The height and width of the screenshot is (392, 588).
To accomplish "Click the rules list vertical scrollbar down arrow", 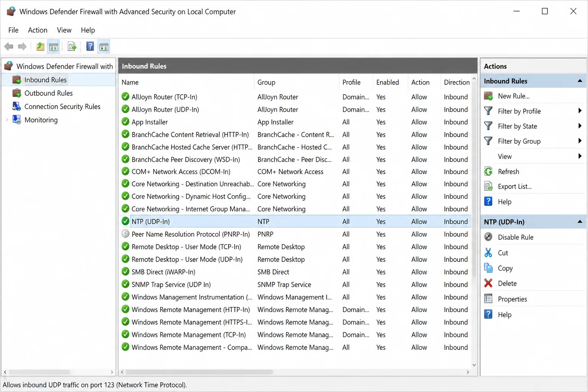I will (x=474, y=365).
